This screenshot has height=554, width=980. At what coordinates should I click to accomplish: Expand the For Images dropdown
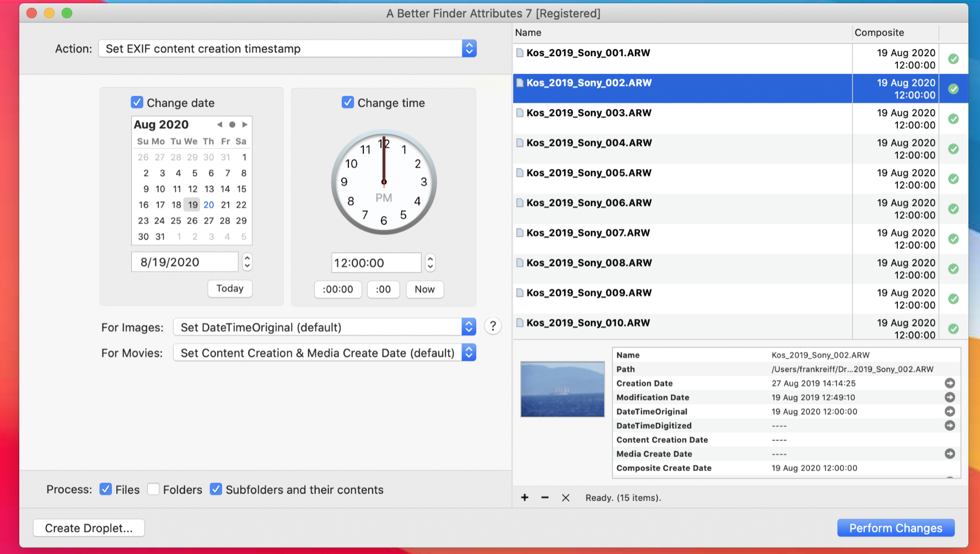[324, 327]
